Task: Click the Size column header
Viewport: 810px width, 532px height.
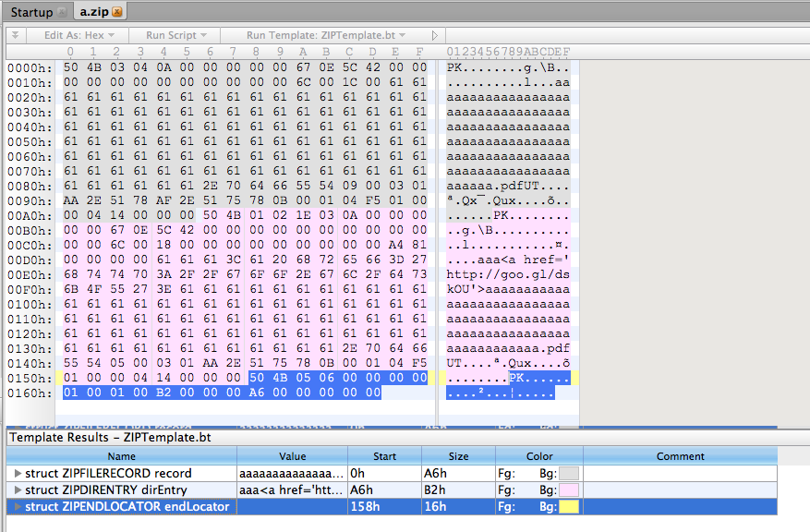Action: coord(457,456)
